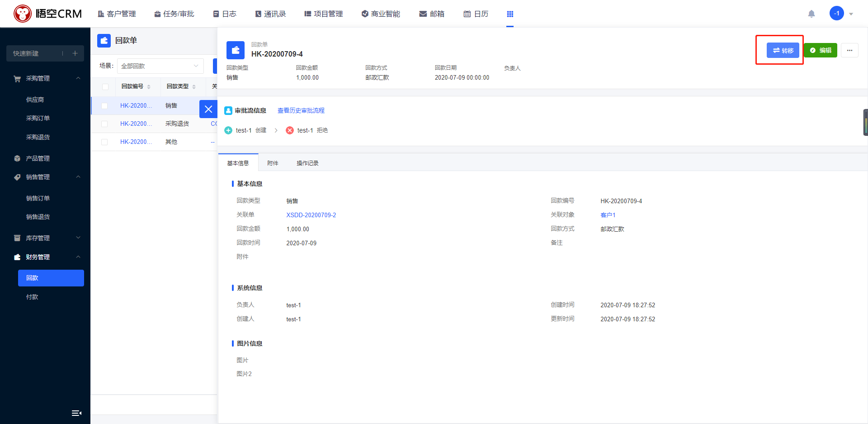Click the 快速新建 button

click(45, 53)
